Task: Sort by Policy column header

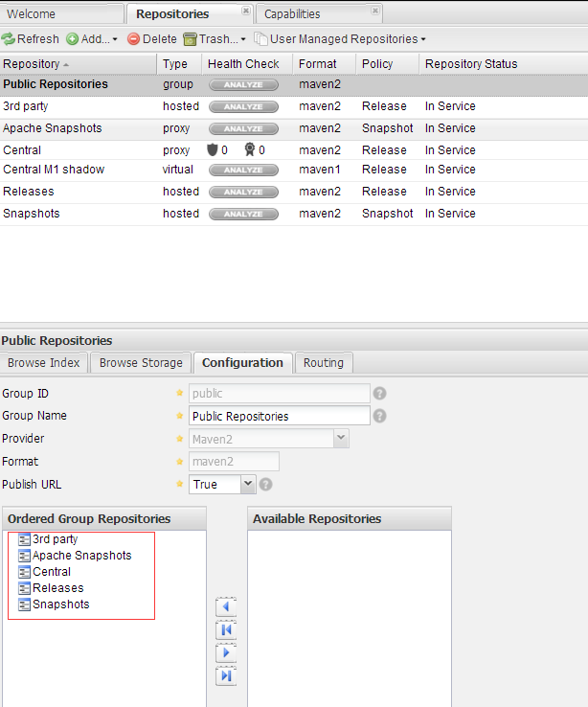Action: (x=388, y=64)
